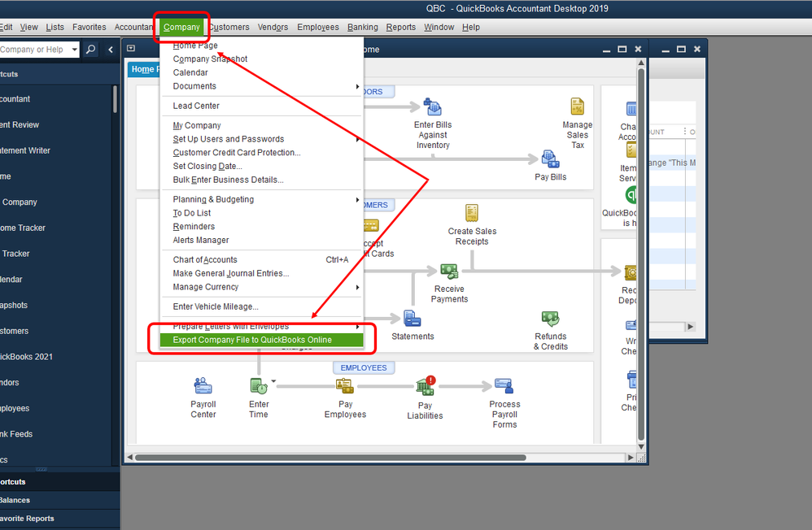Select Set Closing Date entry
The image size is (812, 530).
261,166
